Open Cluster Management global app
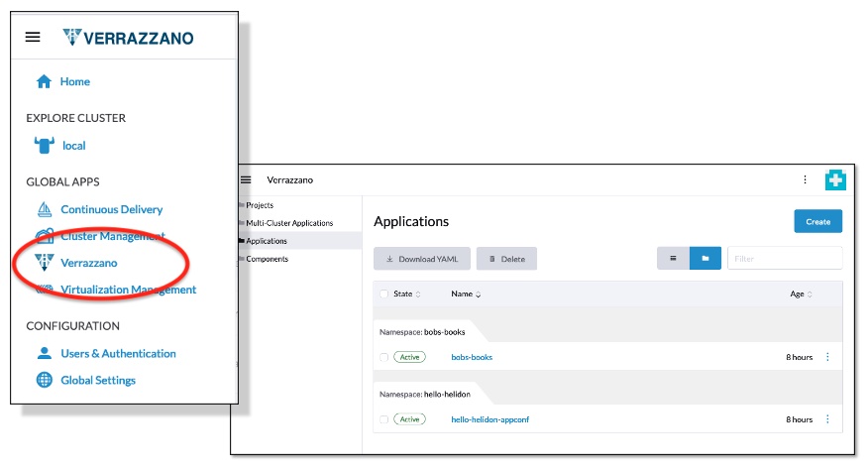Viewport: 868px width, 470px height. (113, 236)
